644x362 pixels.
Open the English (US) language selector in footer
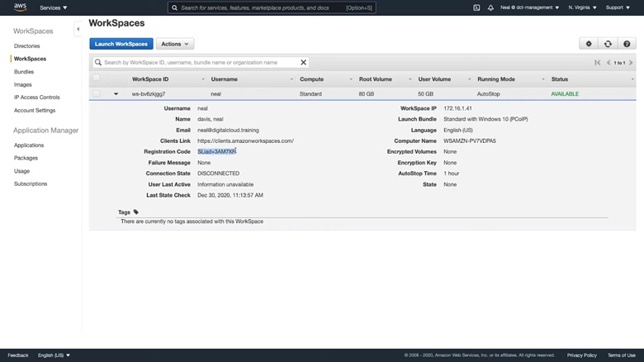[x=54, y=355]
